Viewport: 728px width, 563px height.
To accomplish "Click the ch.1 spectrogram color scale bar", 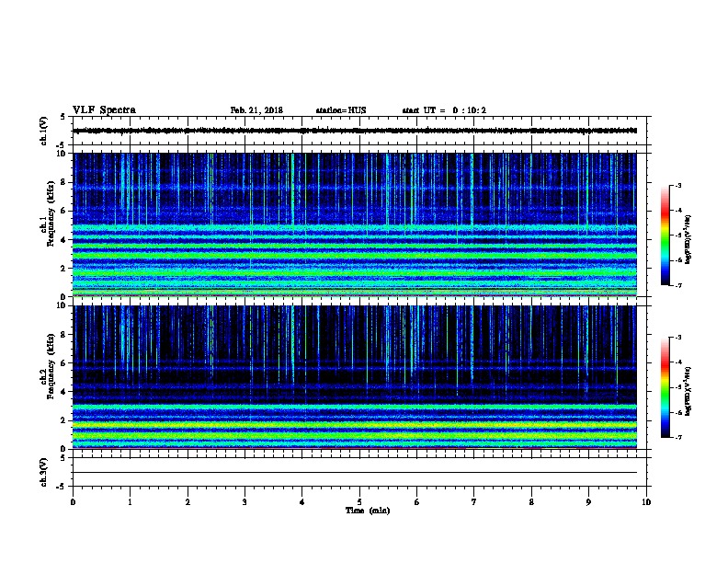I will [x=665, y=236].
